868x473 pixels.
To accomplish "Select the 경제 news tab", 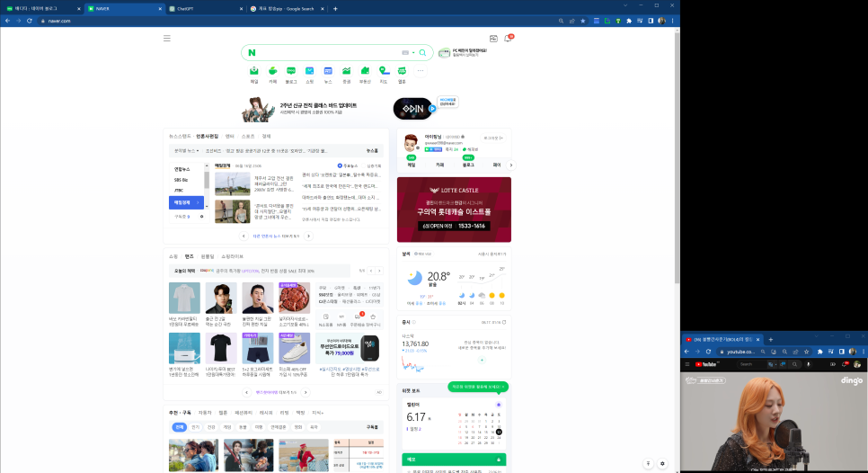I will tap(266, 137).
